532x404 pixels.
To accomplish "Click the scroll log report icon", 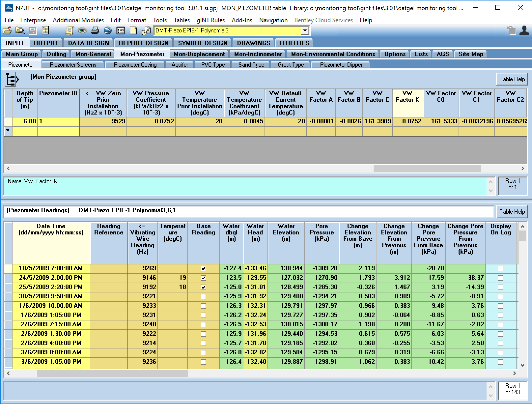I will click(x=70, y=30).
